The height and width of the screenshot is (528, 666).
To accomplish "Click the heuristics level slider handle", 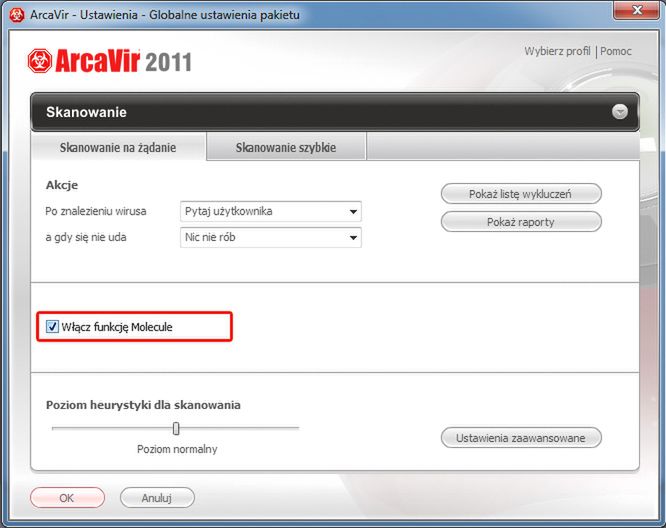I will coord(176,429).
